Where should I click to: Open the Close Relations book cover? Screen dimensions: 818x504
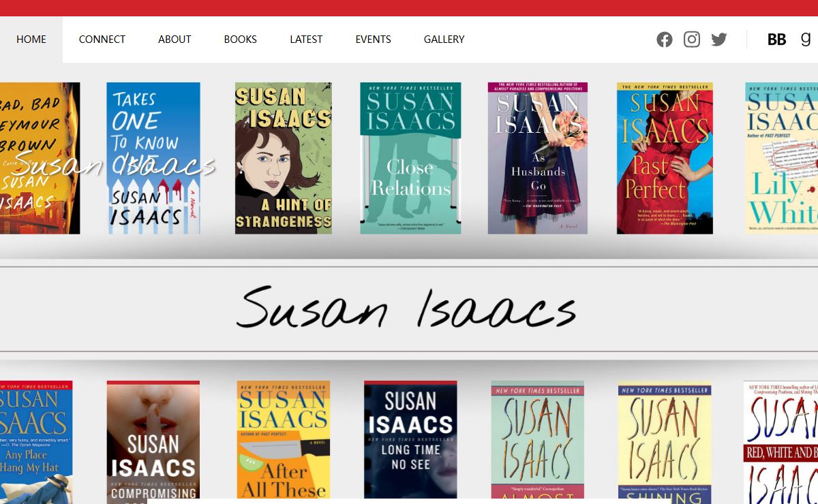[410, 158]
